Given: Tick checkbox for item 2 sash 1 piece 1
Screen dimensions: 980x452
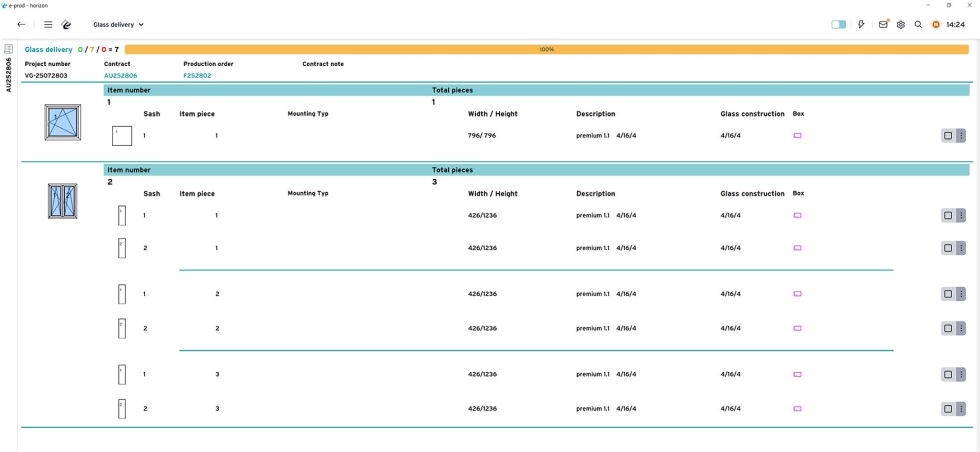Looking at the screenshot, I should 947,216.
